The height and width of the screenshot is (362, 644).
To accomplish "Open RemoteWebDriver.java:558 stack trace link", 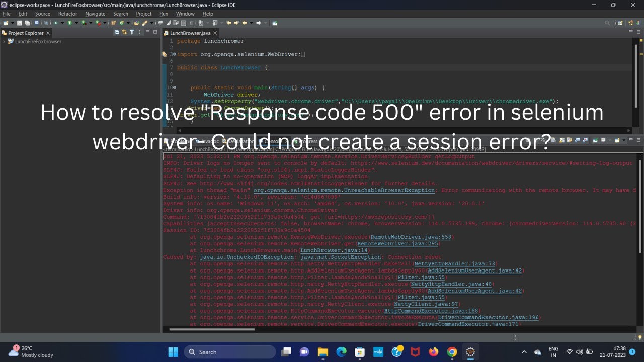I will point(412,237).
